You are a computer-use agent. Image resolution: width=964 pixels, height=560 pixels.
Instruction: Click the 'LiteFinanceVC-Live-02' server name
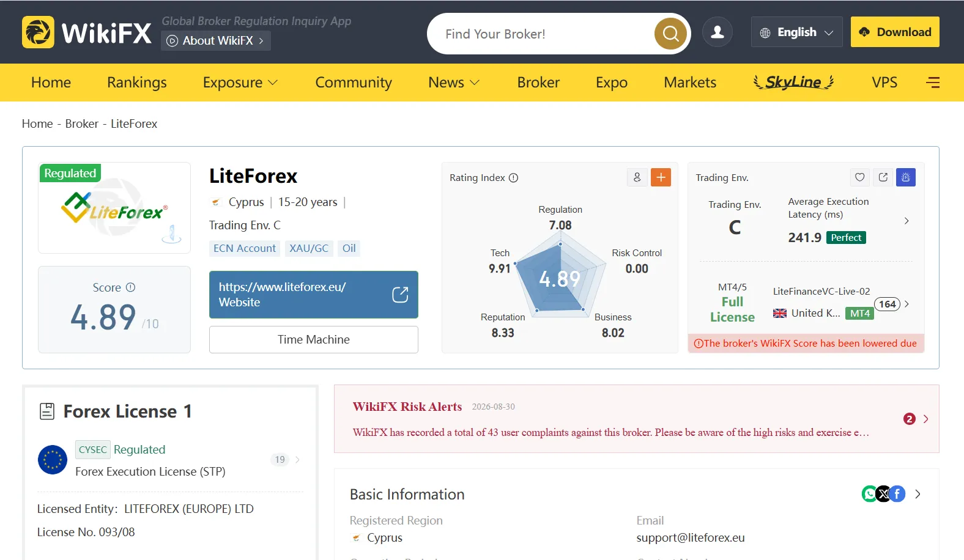pyautogui.click(x=821, y=292)
